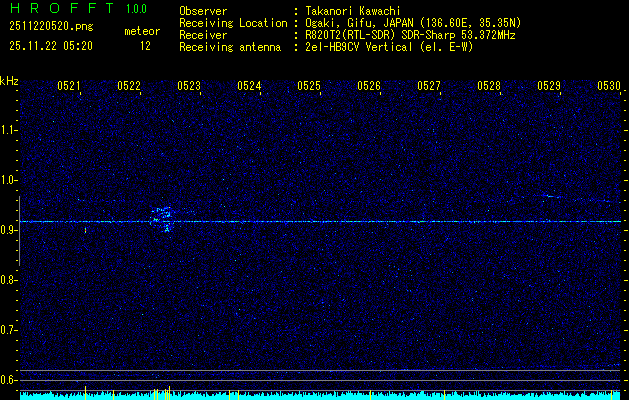Screen dimensions: 629x400
Task: Click the 0526 time axis label
Action: point(369,85)
